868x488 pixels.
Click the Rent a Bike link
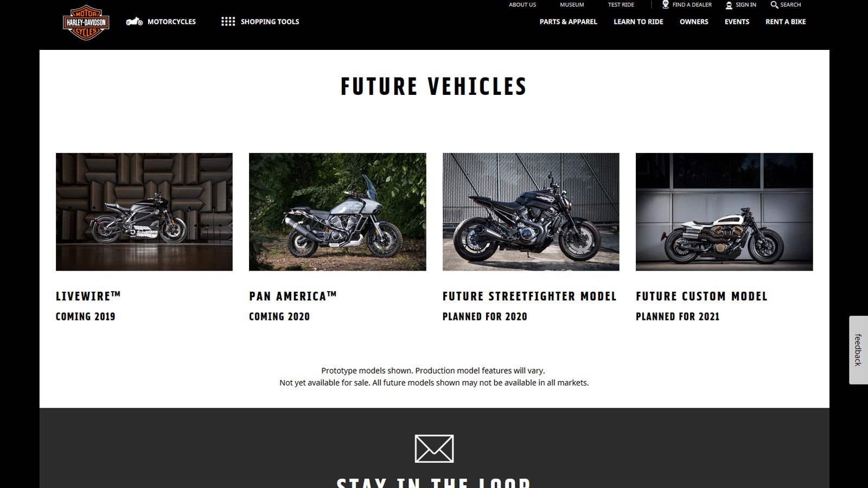click(786, 22)
